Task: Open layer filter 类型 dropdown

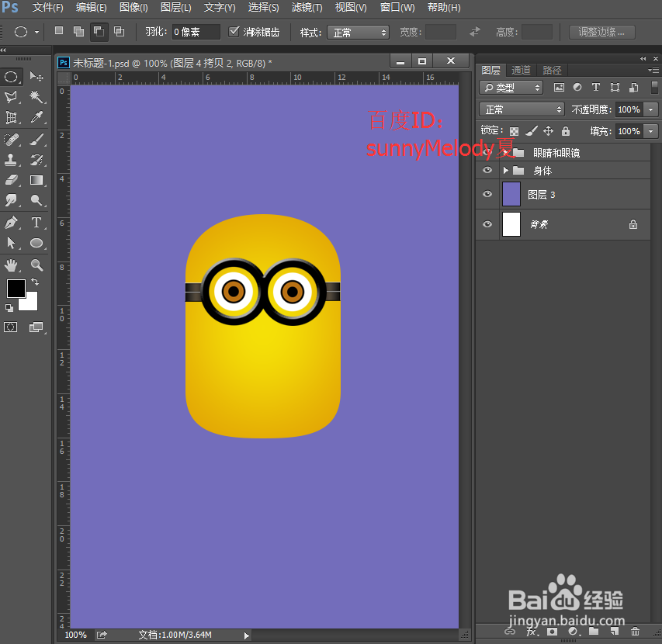Action: pyautogui.click(x=511, y=88)
